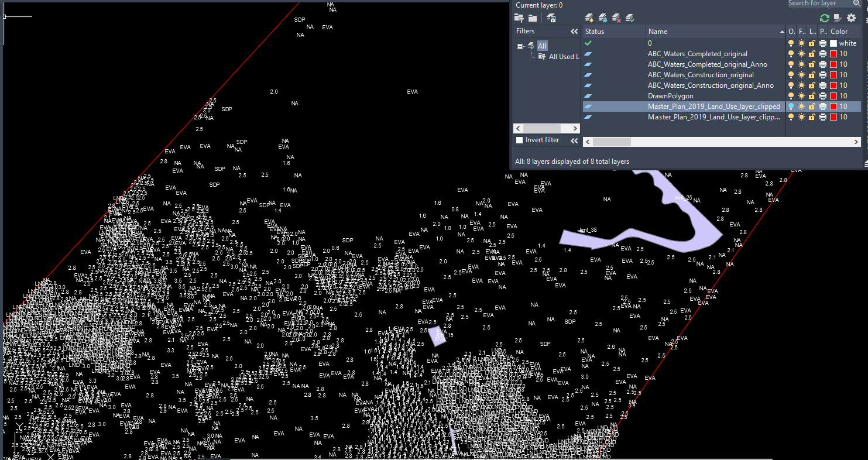Viewport: 868px width, 460px height.
Task: Select the ABC_Waters_Completed_original layer name
Action: click(697, 54)
